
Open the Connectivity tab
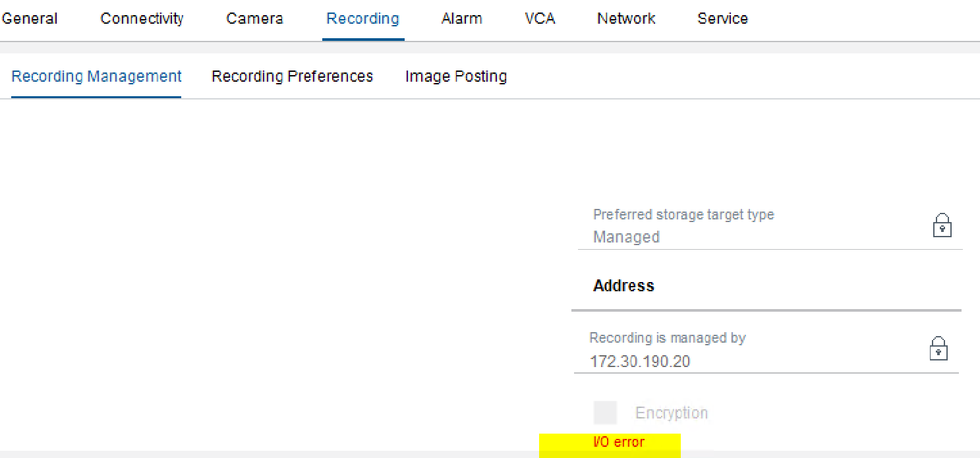[x=141, y=18]
